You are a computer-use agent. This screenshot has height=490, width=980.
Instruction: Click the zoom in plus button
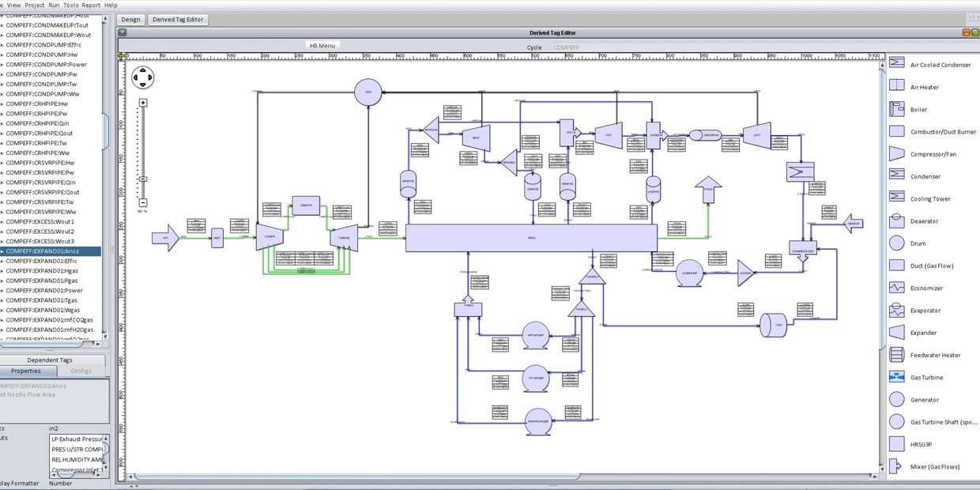pyautogui.click(x=143, y=103)
